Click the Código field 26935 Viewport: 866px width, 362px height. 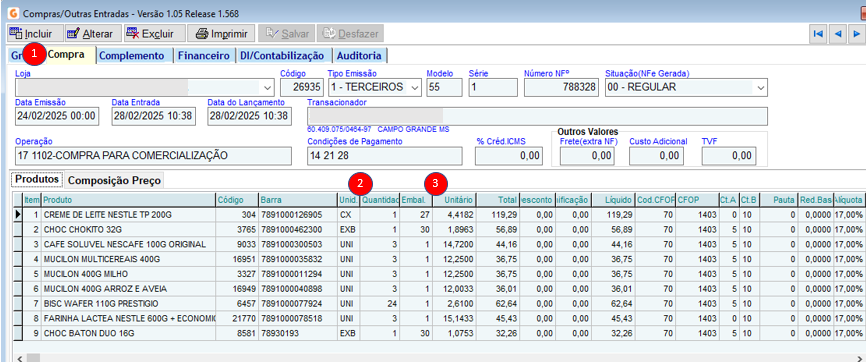302,87
